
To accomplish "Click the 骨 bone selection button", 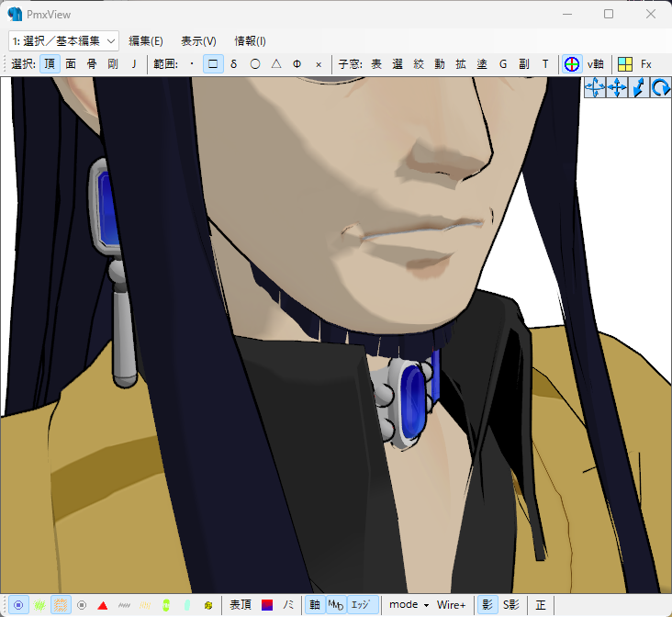I will coord(92,64).
